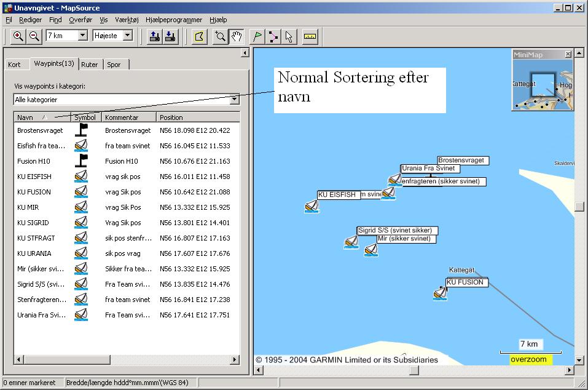Open the Hjælp menu

[218, 20]
